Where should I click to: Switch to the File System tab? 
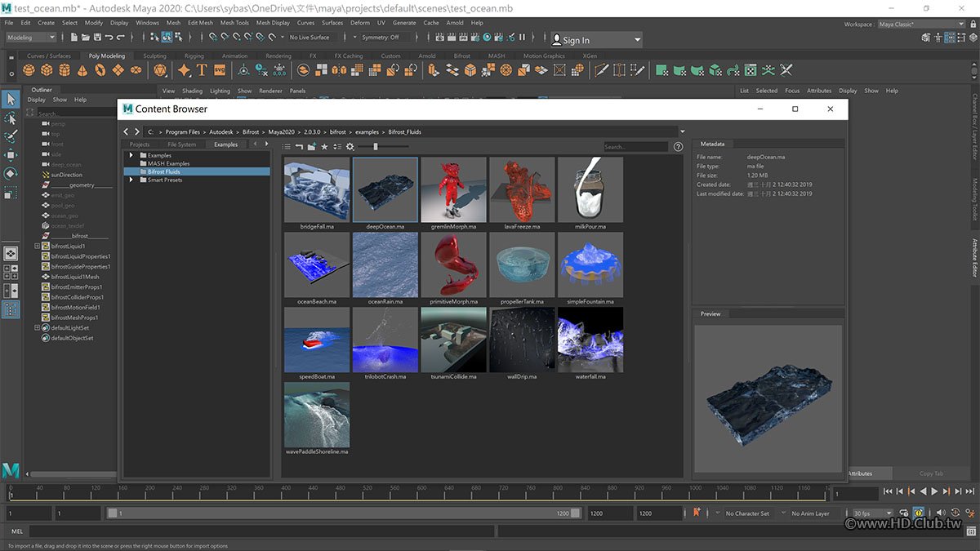tap(181, 144)
